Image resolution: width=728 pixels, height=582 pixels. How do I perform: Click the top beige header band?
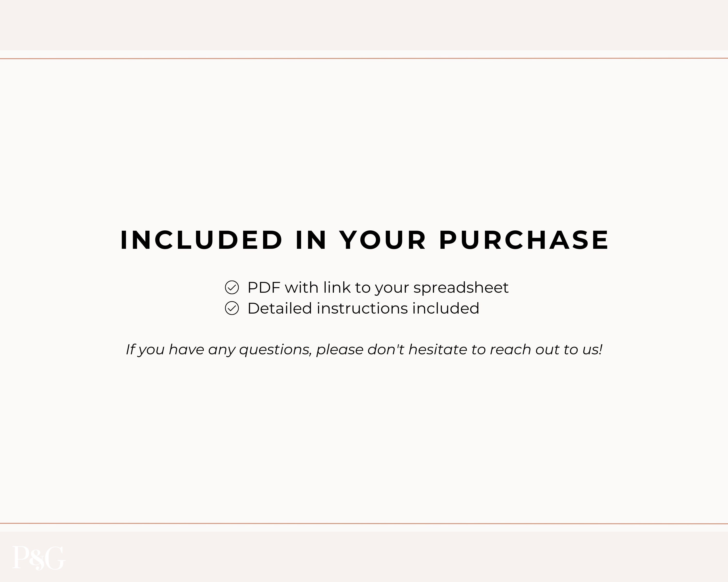[x=364, y=25]
